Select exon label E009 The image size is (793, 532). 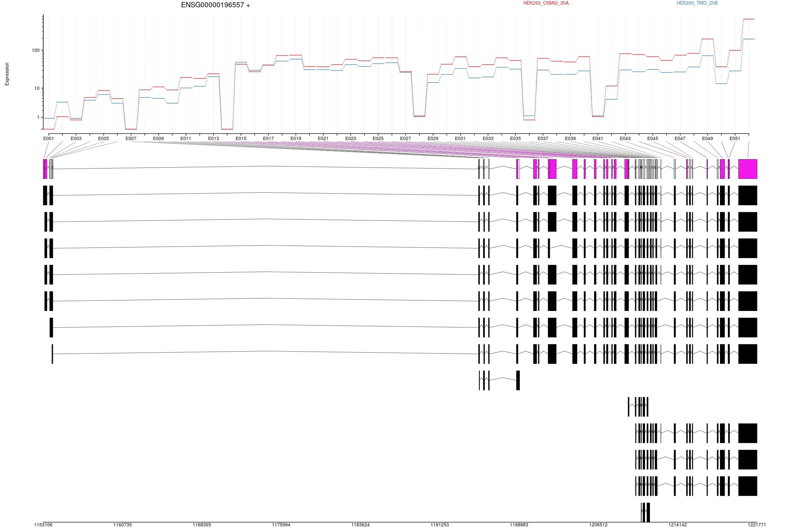[158, 139]
